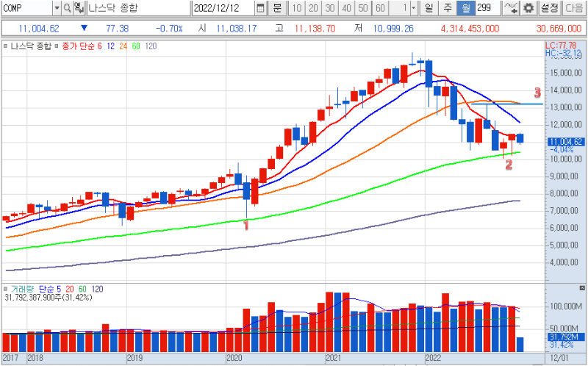Click the 31,792M volume tag on axis
This screenshot has width=588, height=366.
pyautogui.click(x=566, y=337)
